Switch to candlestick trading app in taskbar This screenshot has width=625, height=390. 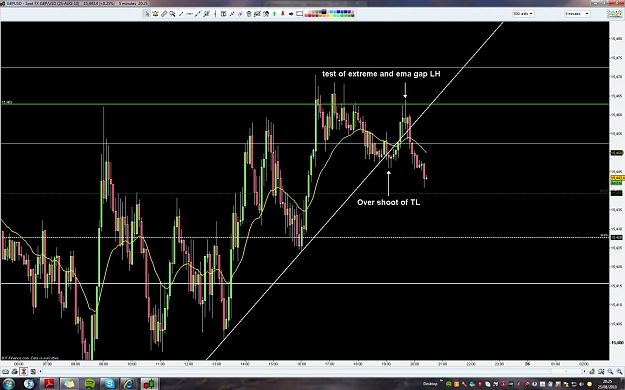click(x=149, y=384)
